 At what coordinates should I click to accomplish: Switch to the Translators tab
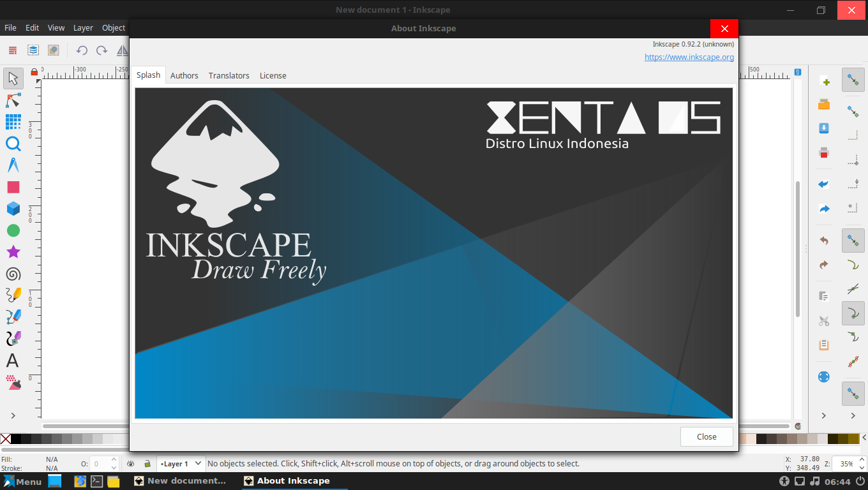tap(229, 75)
